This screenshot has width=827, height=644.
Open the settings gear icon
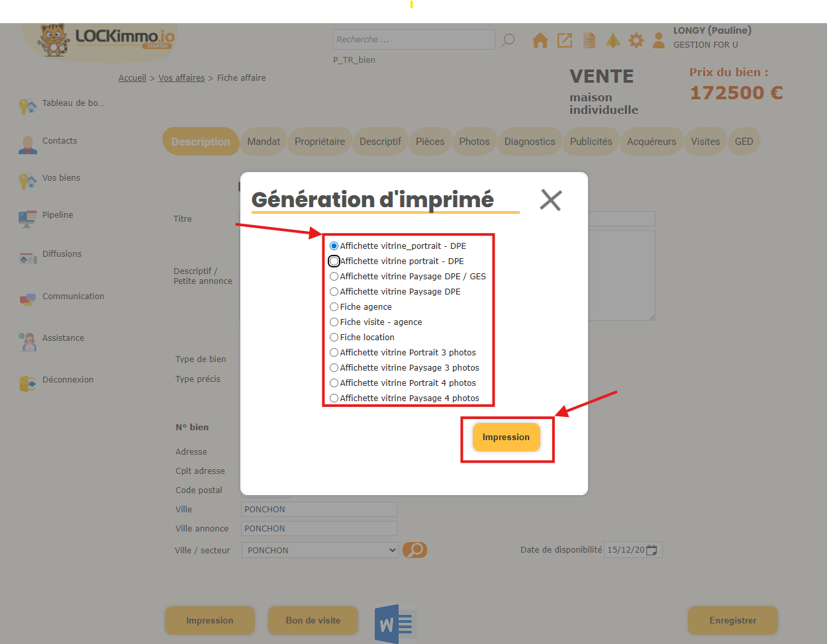[636, 41]
